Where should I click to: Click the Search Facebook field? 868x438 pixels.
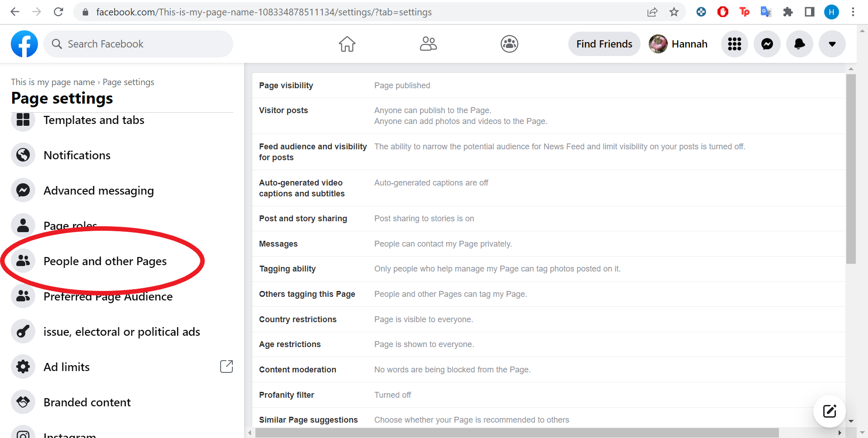[138, 44]
